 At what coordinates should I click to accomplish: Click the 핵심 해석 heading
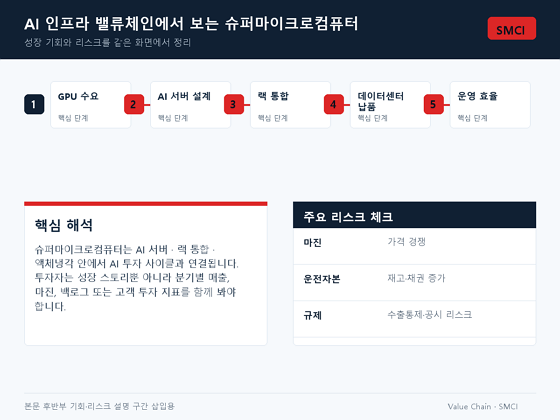[x=64, y=225]
